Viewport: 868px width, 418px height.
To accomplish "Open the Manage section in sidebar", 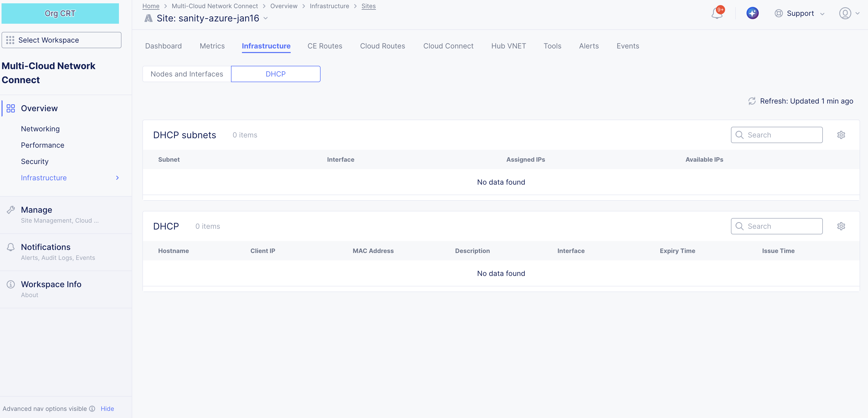I will [36, 210].
